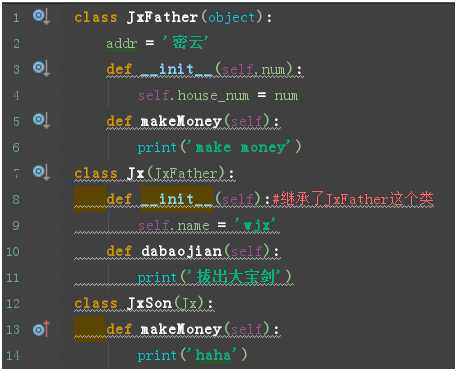Click line number 2 in gutter
The width and height of the screenshot is (457, 371).
(x=16, y=43)
